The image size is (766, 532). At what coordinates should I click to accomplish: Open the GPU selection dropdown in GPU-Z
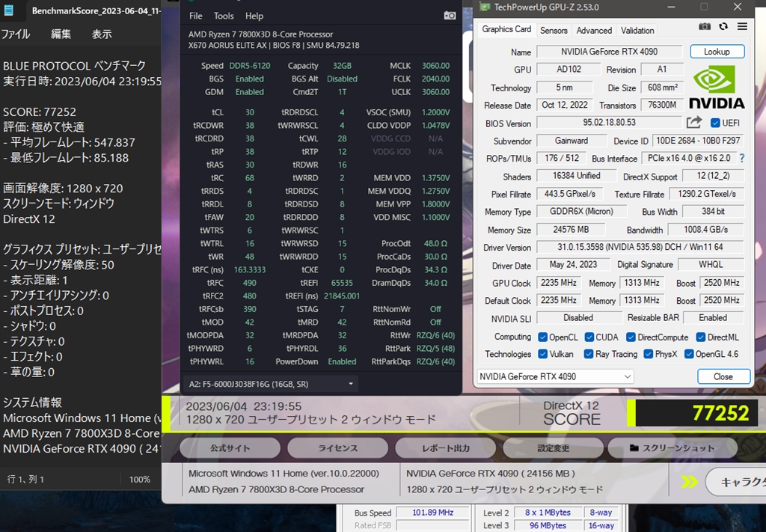556,376
